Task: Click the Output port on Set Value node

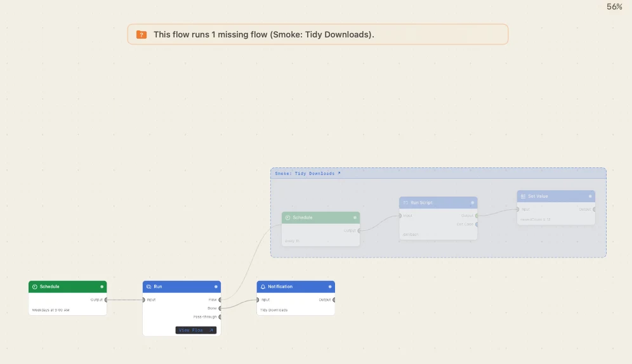Action: point(595,209)
